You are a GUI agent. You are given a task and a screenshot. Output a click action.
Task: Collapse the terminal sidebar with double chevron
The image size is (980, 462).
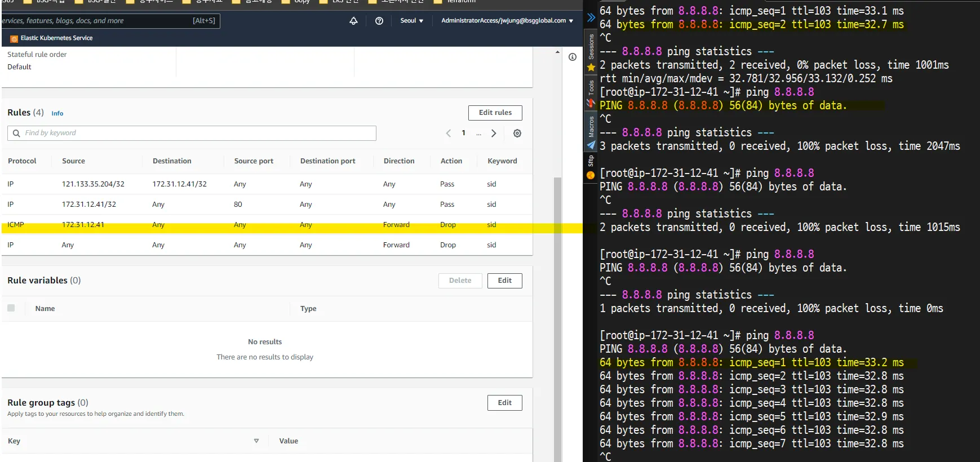(591, 17)
